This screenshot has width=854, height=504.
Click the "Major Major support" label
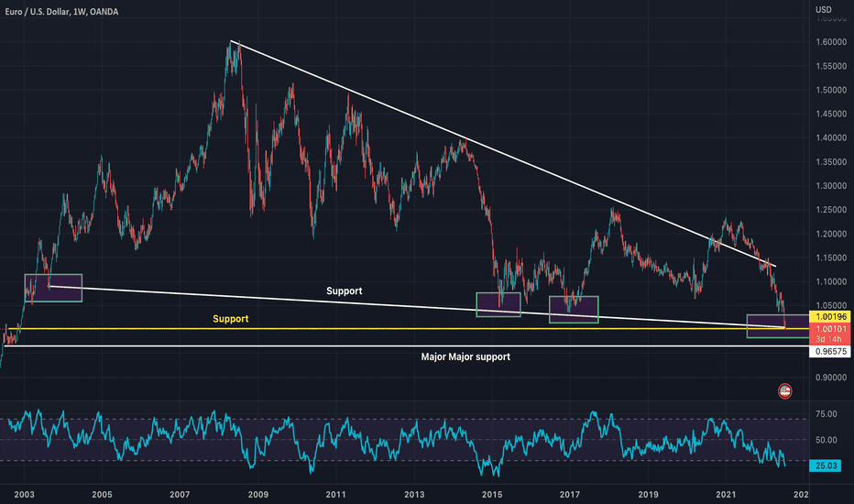(465, 356)
